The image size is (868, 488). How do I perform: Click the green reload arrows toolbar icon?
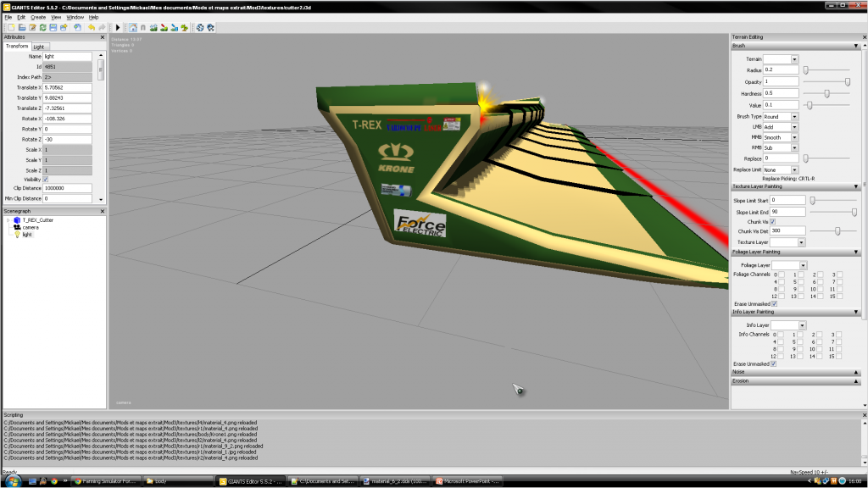[42, 27]
